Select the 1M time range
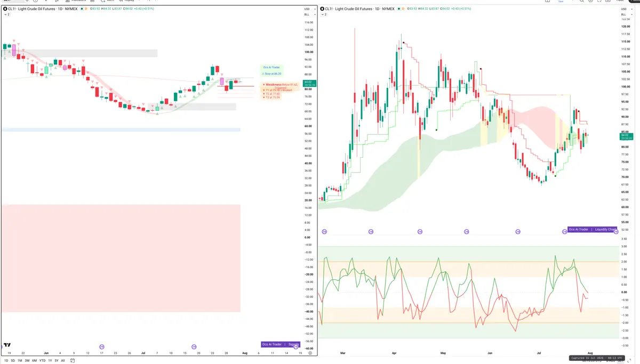The height and width of the screenshot is (364, 640). click(x=20, y=361)
